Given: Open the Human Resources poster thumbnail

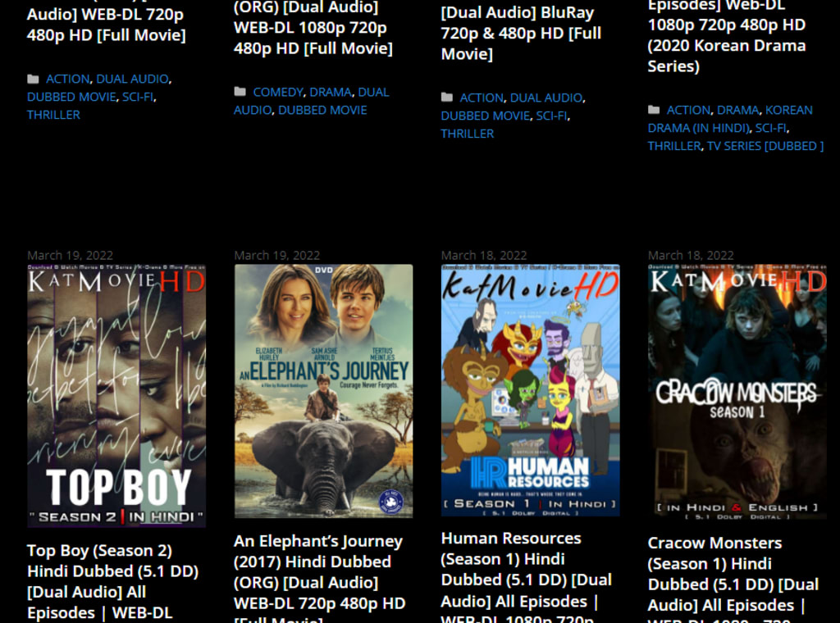Looking at the screenshot, I should tap(531, 390).
